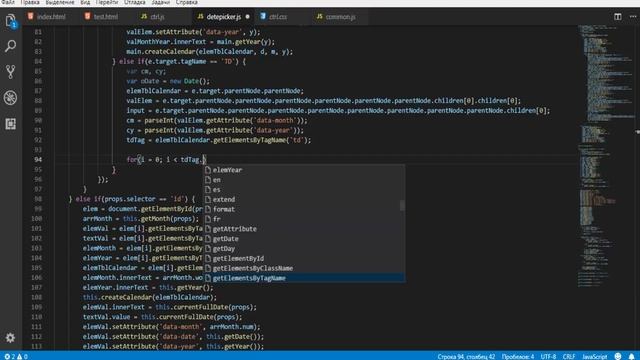Viewport: 640px width, 360px height.
Task: Choose the fr suggestion
Action: point(304,219)
